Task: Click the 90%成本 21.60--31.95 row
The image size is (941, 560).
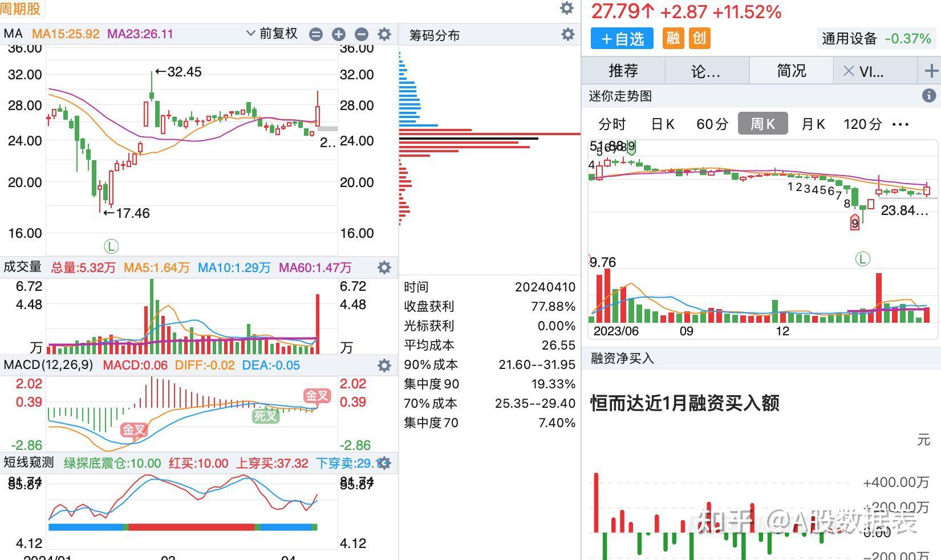Action: click(x=489, y=364)
